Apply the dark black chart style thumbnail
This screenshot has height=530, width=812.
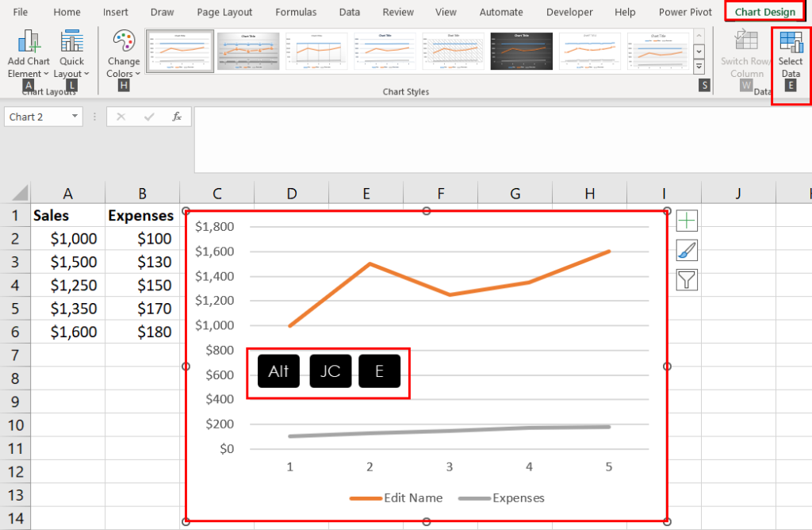tap(522, 51)
